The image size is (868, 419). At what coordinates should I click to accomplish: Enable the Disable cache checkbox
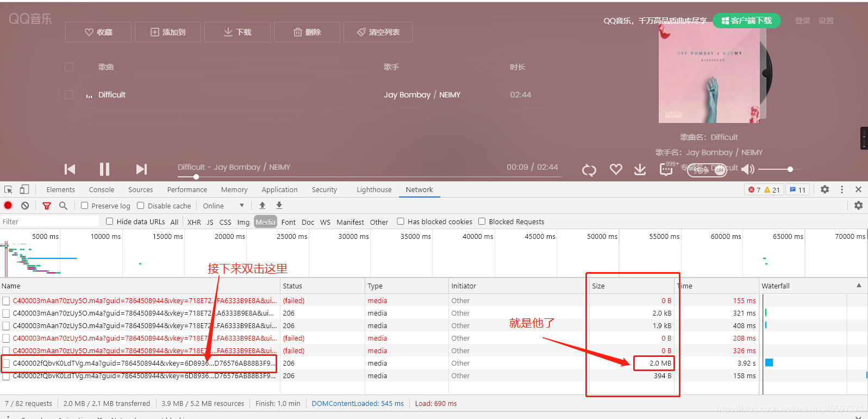141,206
